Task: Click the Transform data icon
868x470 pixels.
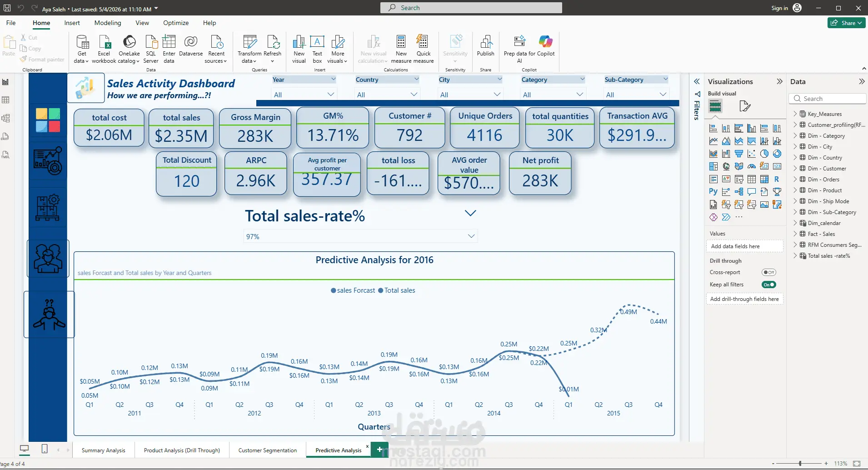Action: click(x=249, y=49)
